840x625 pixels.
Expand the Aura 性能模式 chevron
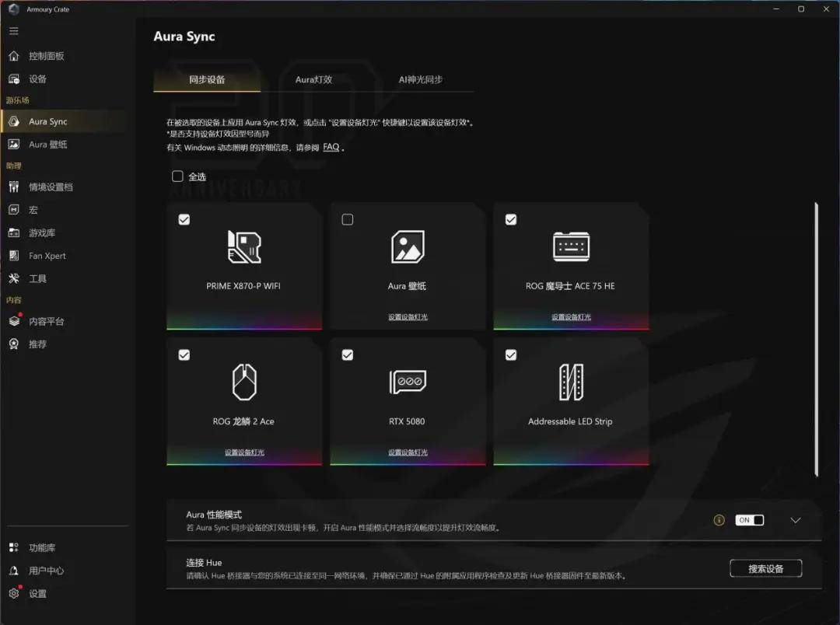coord(796,520)
